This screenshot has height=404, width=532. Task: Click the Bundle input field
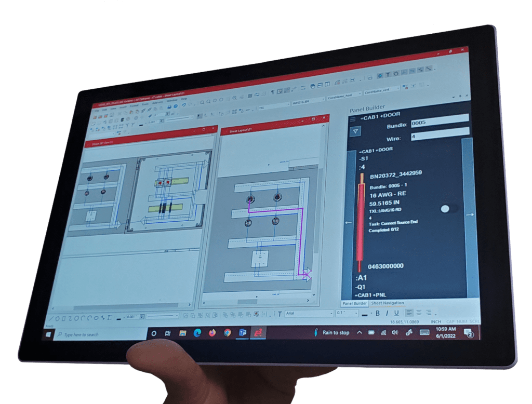[x=440, y=121]
